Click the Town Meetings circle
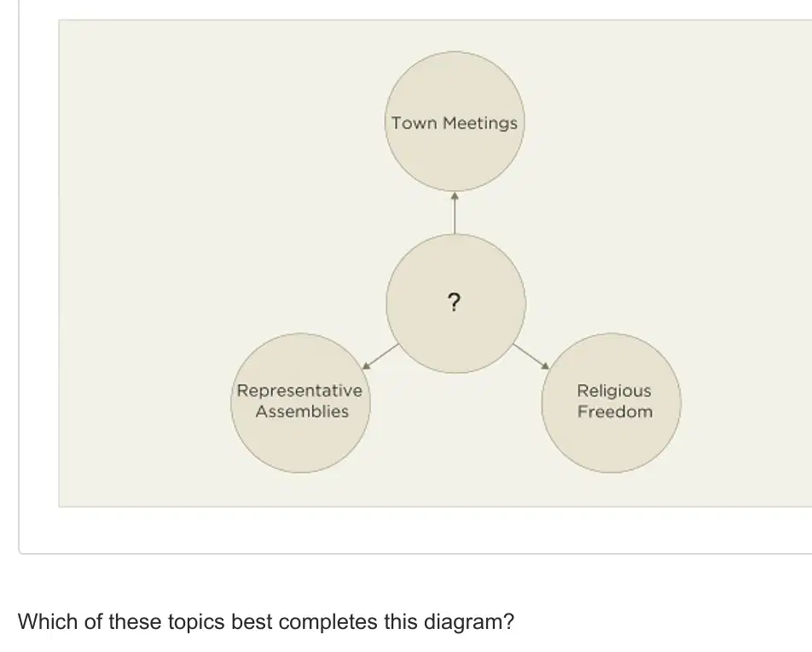The width and height of the screenshot is (812, 652). pyautogui.click(x=455, y=121)
